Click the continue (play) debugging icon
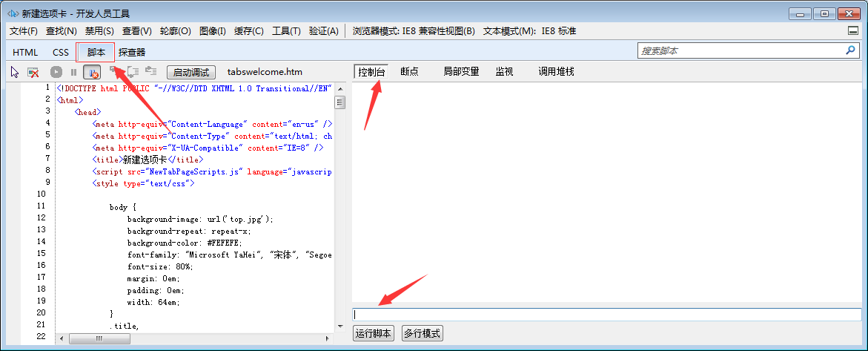868x351 pixels. pos(56,72)
